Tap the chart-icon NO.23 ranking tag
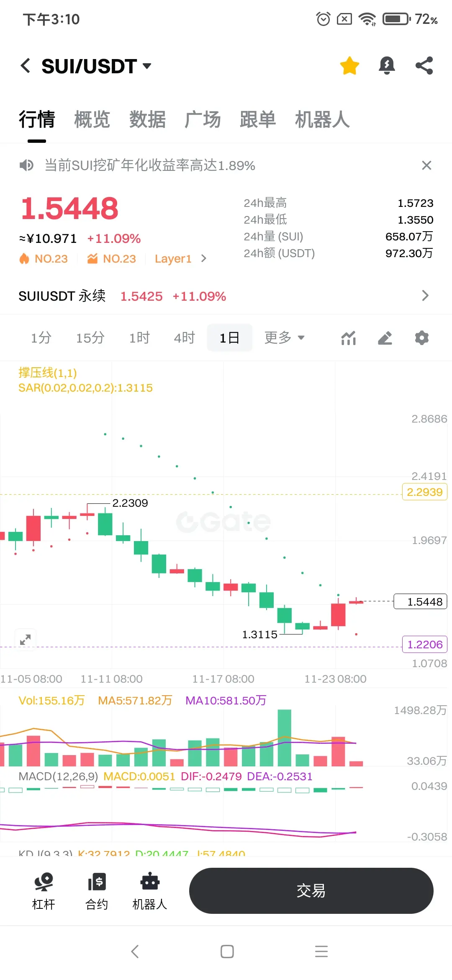The height and width of the screenshot is (980, 452). [111, 259]
